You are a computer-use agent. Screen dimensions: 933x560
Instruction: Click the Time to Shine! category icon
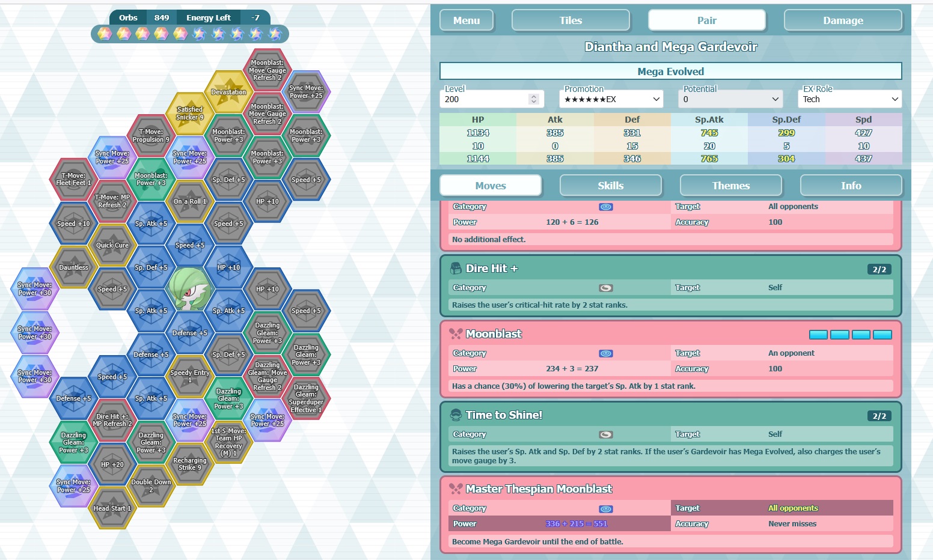click(606, 434)
